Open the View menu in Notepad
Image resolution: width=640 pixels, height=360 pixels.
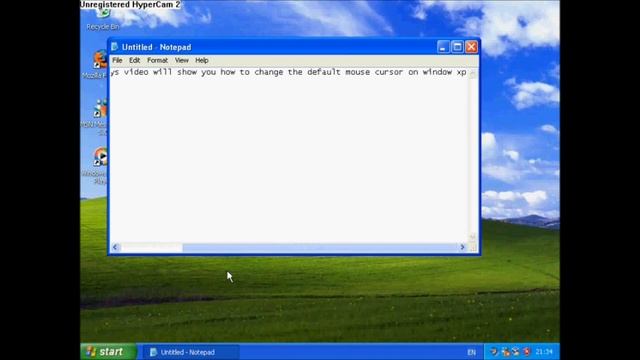point(182,60)
